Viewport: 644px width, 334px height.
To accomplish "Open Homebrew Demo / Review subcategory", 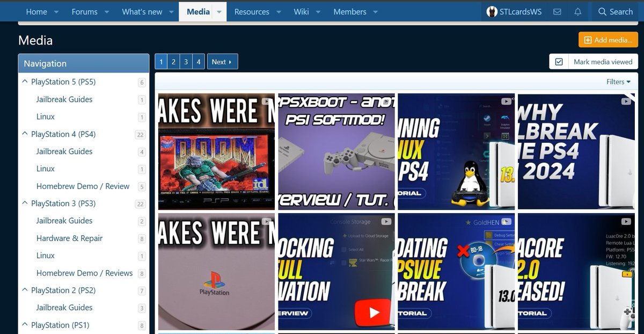I will [83, 186].
